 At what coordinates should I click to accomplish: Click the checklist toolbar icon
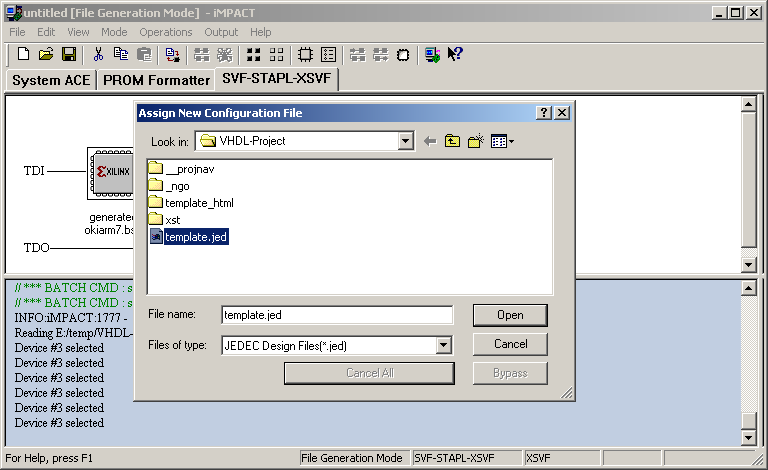pyautogui.click(x=328, y=54)
